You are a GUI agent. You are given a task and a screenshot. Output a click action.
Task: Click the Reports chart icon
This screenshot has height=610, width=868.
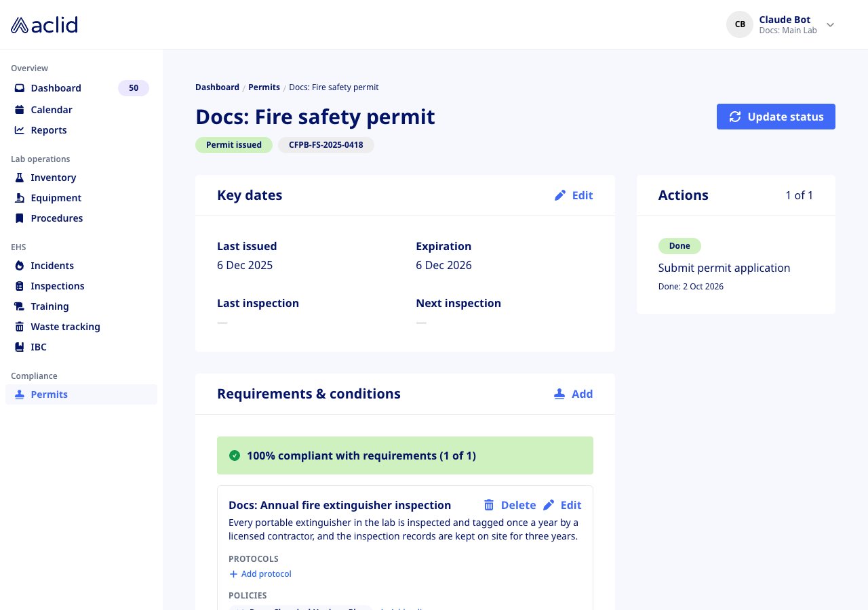pyautogui.click(x=20, y=130)
